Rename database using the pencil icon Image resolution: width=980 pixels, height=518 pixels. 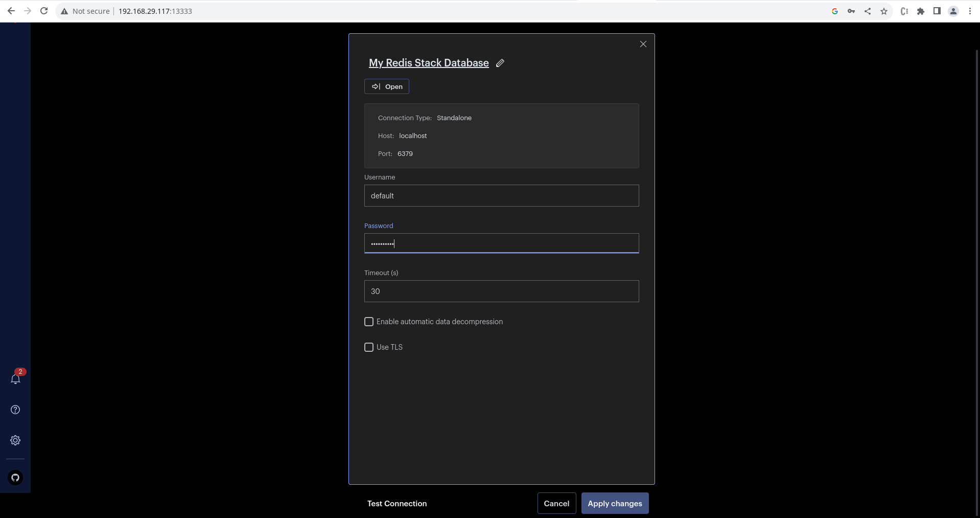click(500, 63)
